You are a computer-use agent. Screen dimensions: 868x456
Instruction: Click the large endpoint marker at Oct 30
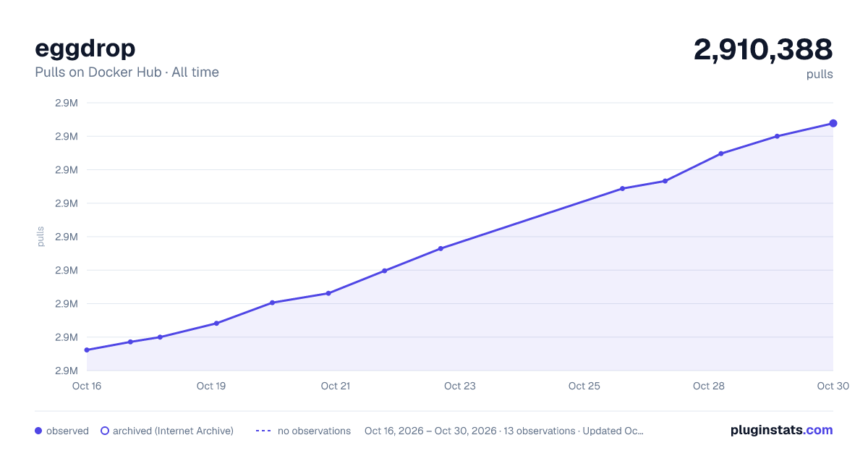coord(833,123)
